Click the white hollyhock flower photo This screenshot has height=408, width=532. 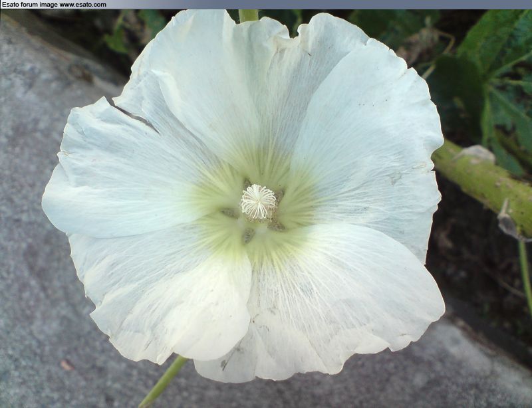[x=266, y=209]
